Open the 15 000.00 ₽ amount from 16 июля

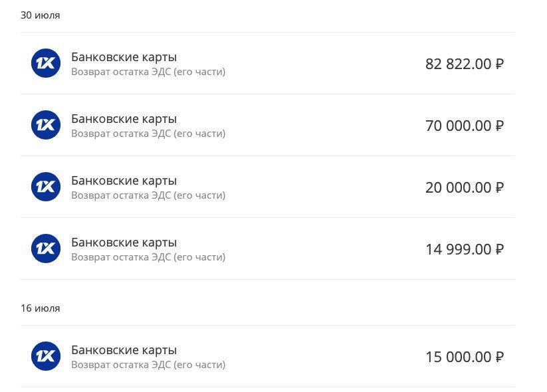coord(465,357)
